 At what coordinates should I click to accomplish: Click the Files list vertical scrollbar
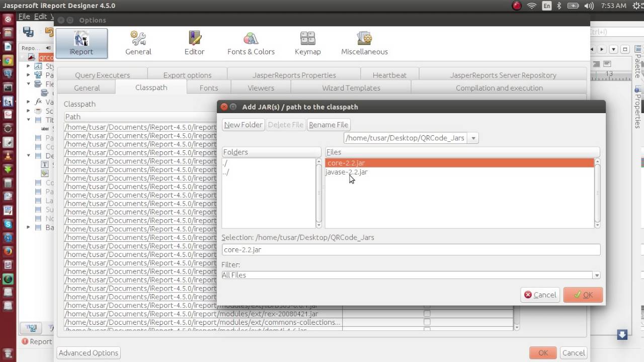click(x=597, y=194)
